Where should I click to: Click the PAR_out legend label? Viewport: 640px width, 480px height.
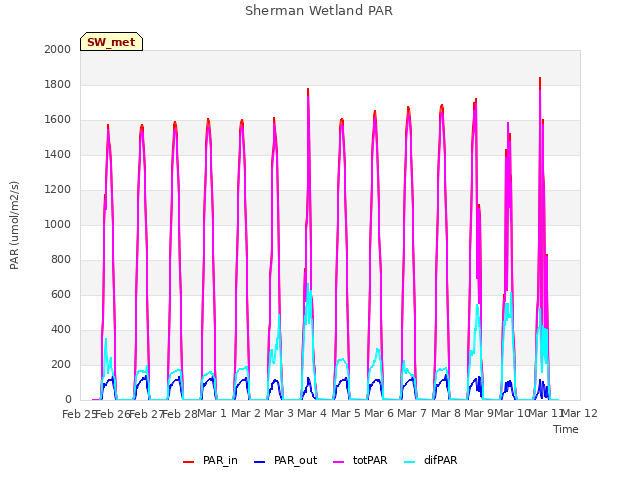pyautogui.click(x=296, y=460)
